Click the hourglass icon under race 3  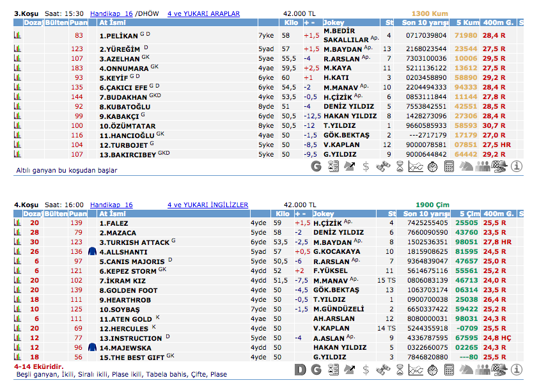click(399, 166)
